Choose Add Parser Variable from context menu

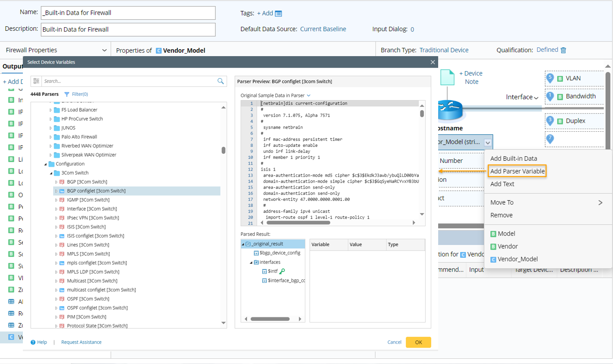click(x=517, y=171)
